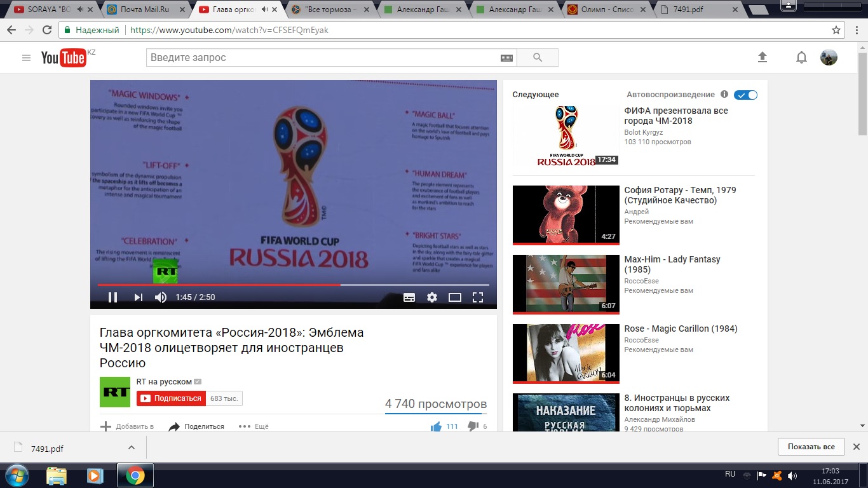Open the Ещё more options menu
This screenshot has height=488, width=868.
(x=254, y=426)
